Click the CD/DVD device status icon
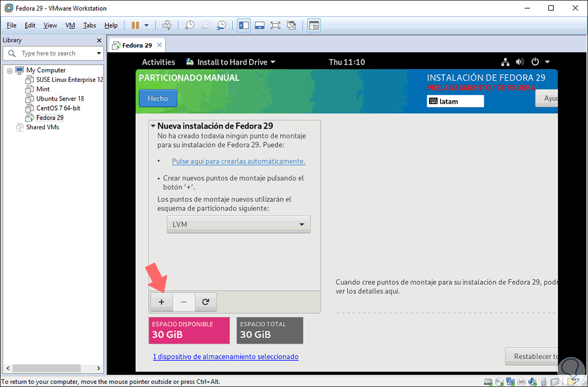The height and width of the screenshot is (387, 588). click(x=499, y=382)
